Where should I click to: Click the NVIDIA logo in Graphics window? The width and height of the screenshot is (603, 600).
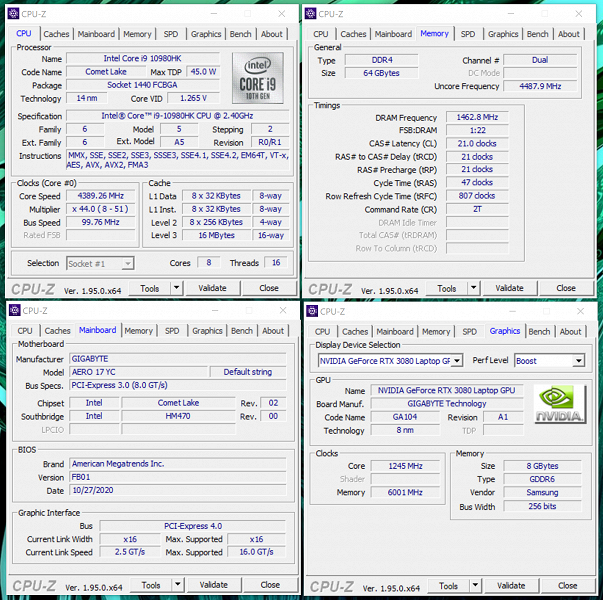tap(560, 404)
